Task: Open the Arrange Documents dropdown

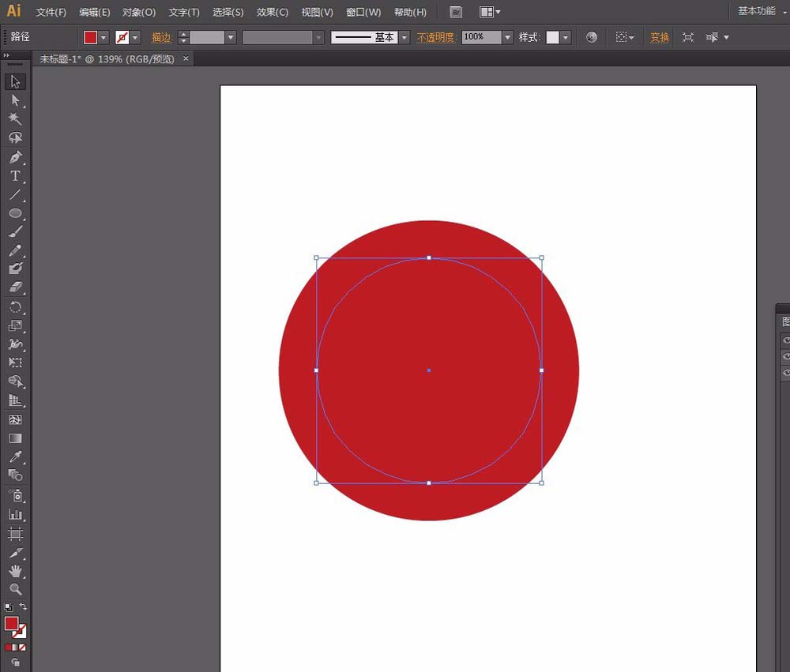Action: (x=490, y=12)
